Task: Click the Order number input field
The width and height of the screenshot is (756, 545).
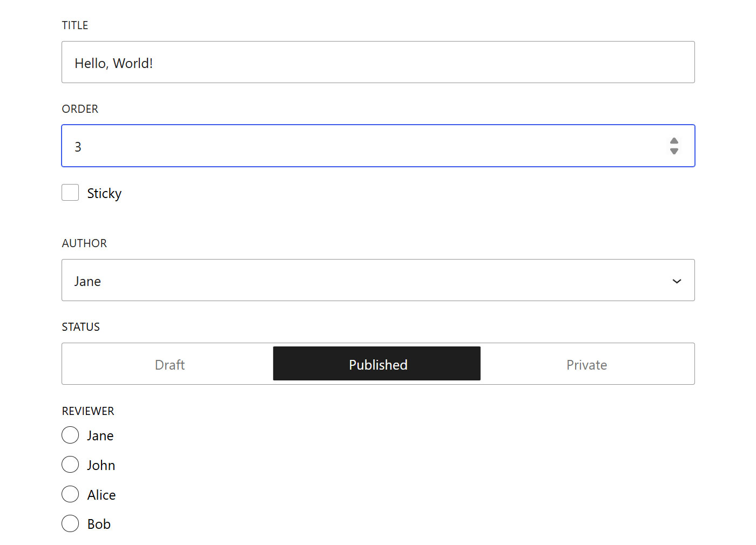Action: (x=324, y=146)
